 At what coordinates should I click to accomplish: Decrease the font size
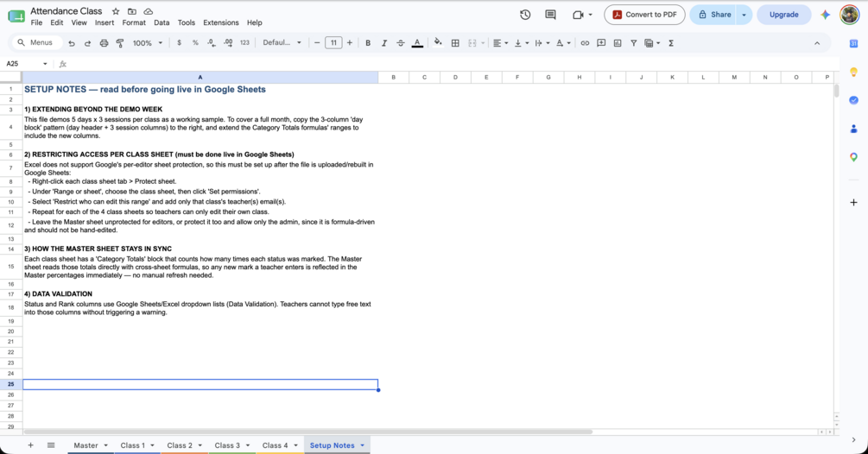tap(317, 42)
